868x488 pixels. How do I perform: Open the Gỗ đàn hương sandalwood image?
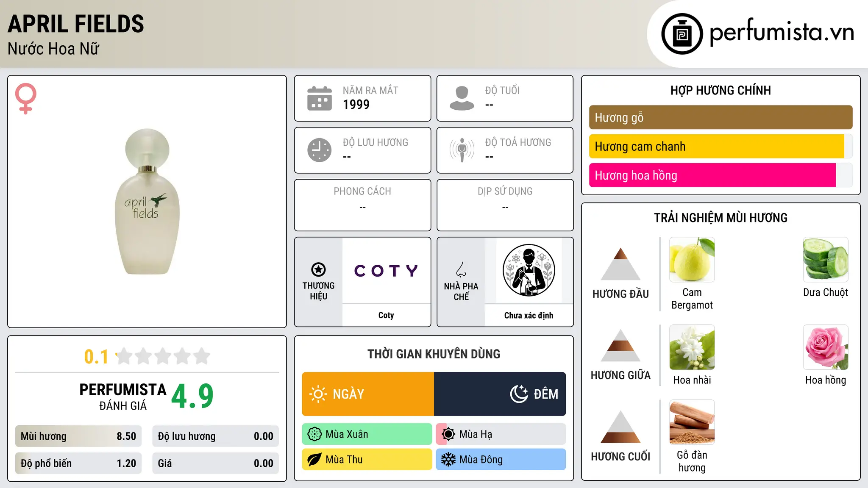pos(692,422)
